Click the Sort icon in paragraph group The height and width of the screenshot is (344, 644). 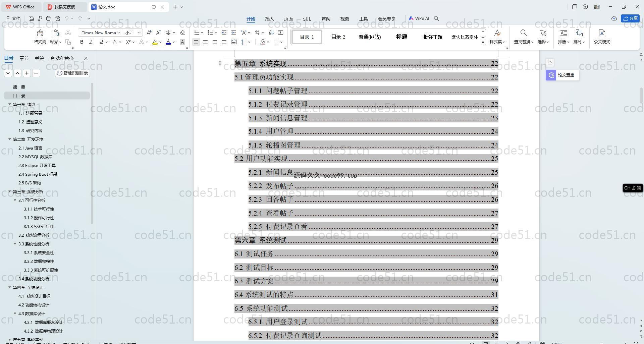271,33
